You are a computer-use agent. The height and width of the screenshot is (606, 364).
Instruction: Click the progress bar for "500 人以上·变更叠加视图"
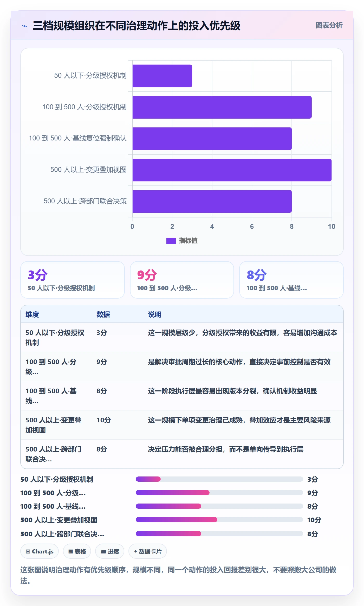tap(219, 520)
